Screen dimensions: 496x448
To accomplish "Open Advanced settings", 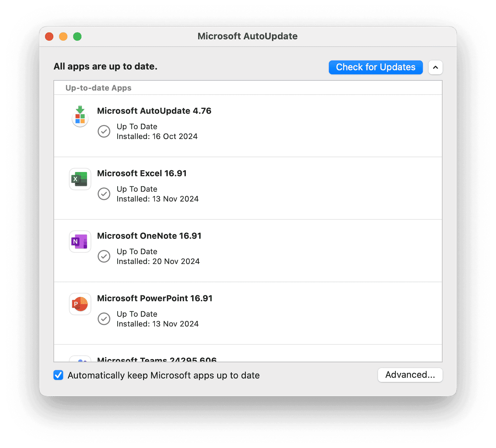I will pos(410,375).
